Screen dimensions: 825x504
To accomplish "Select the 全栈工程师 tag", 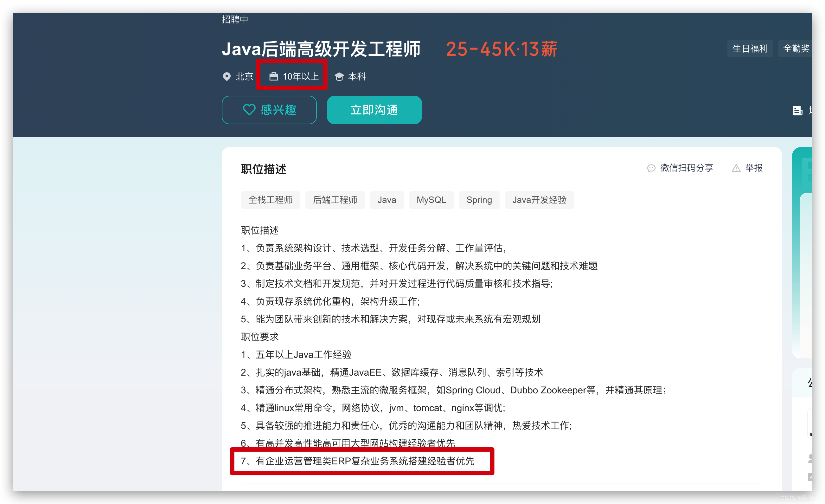I will point(270,200).
